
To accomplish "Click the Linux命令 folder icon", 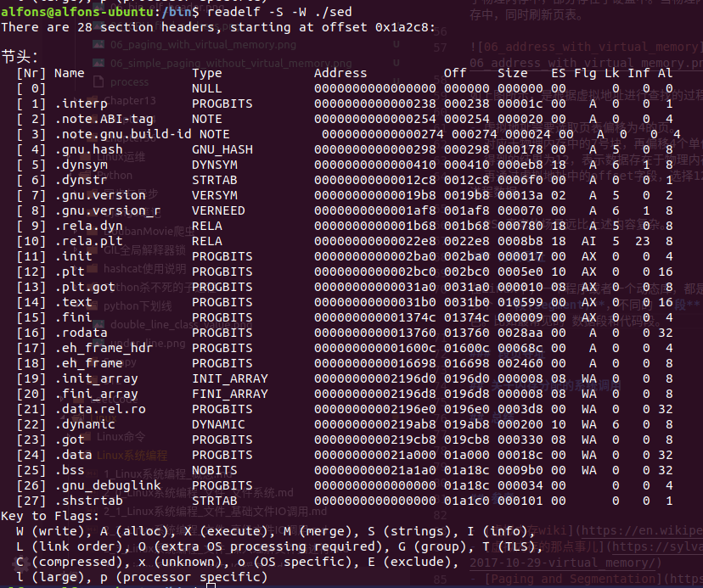I will click(85, 436).
